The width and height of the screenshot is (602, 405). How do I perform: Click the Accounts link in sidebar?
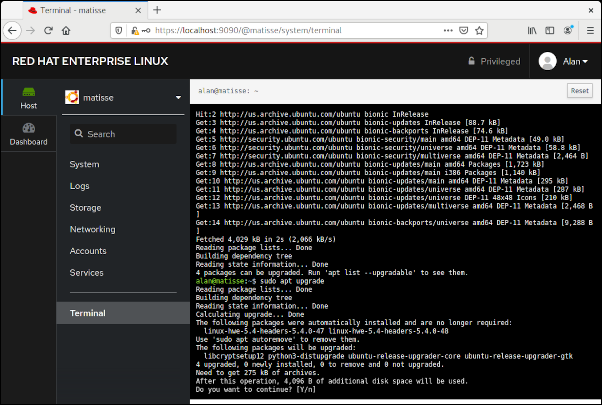(x=88, y=251)
